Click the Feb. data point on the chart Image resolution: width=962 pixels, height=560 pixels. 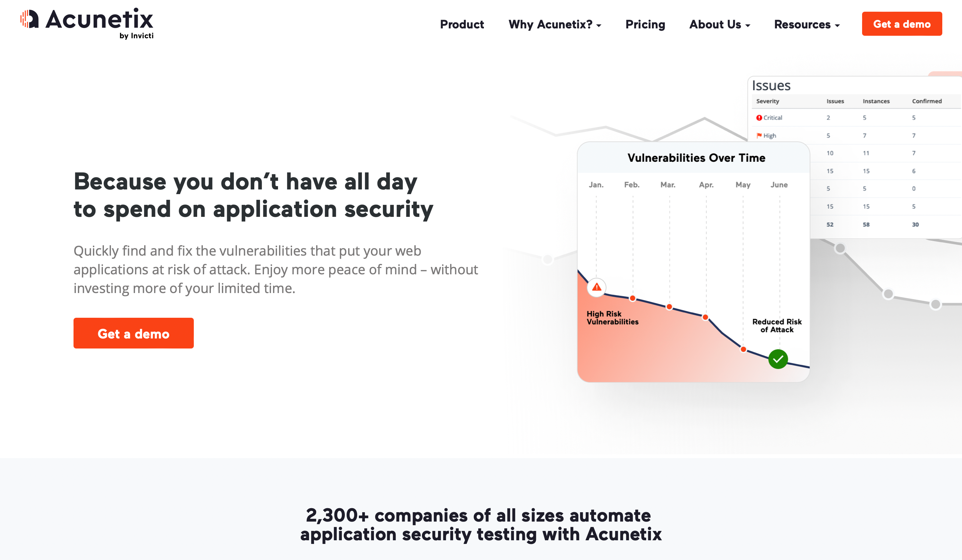(633, 298)
